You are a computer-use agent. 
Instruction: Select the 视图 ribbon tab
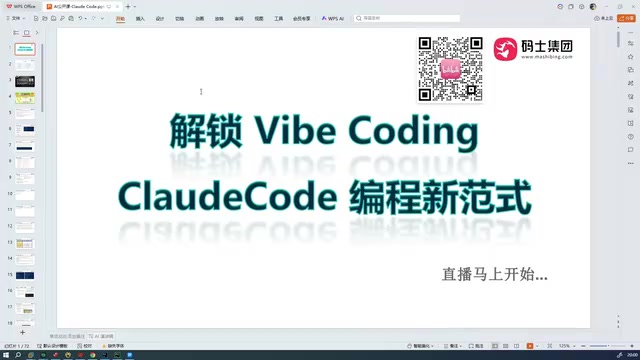(x=259, y=19)
